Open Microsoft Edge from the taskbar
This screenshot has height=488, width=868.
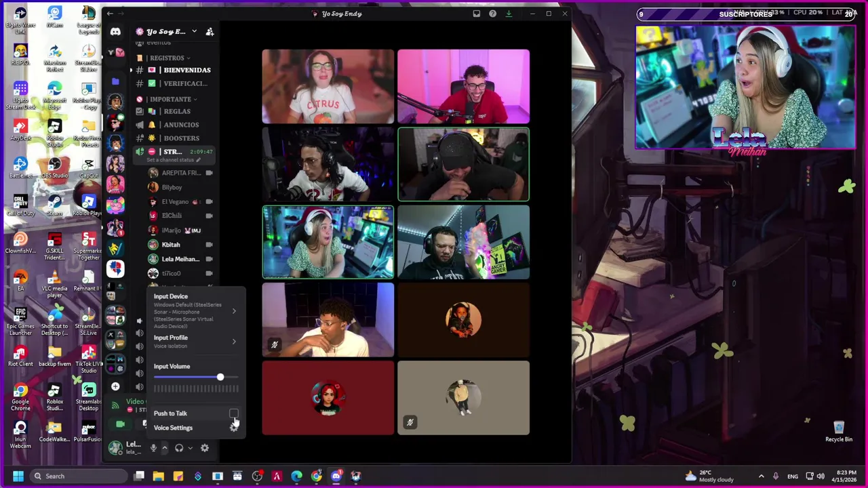(x=296, y=476)
